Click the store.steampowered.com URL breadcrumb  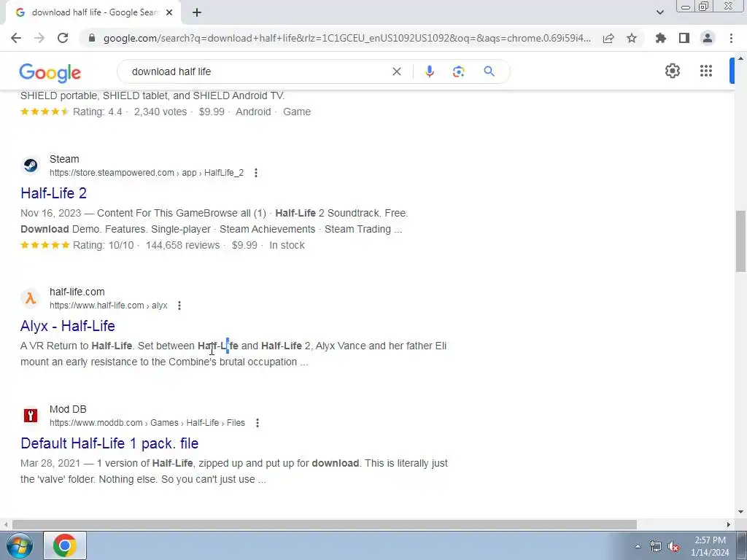click(x=146, y=173)
